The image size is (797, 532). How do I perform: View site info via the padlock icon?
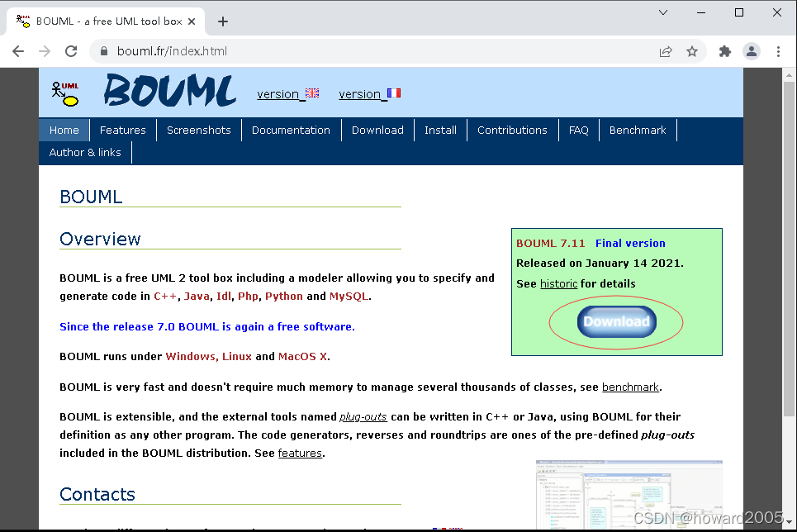click(x=104, y=51)
